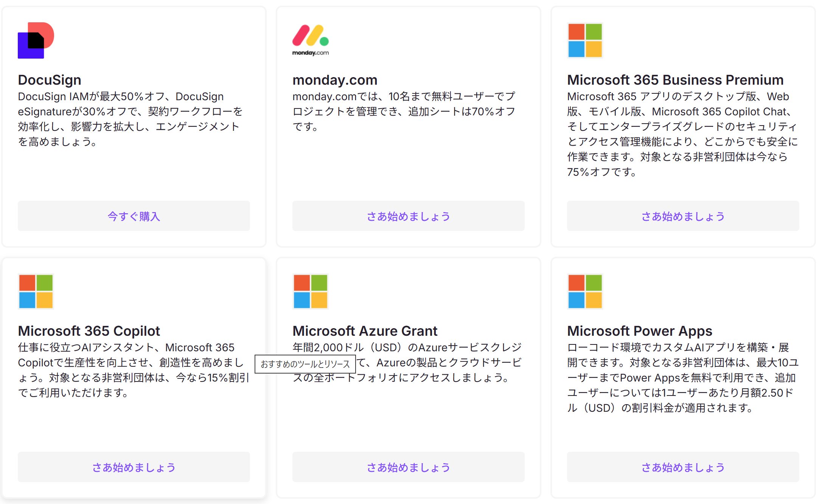The height and width of the screenshot is (504, 822).
Task: Click the Microsoft Azure Grant logo
Action: [311, 292]
